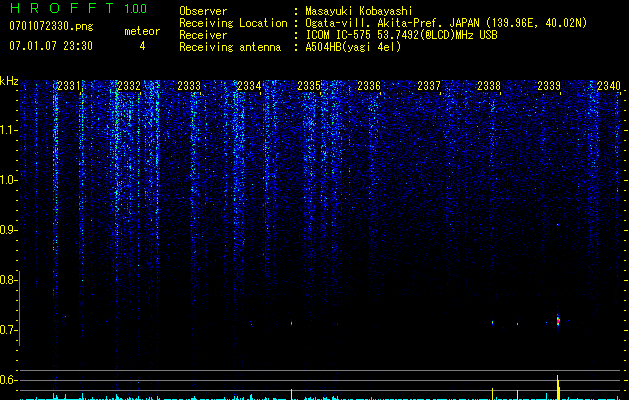Click the date stamp 07.01.07 23:30
Screen dimensions: 629x400
coord(51,46)
